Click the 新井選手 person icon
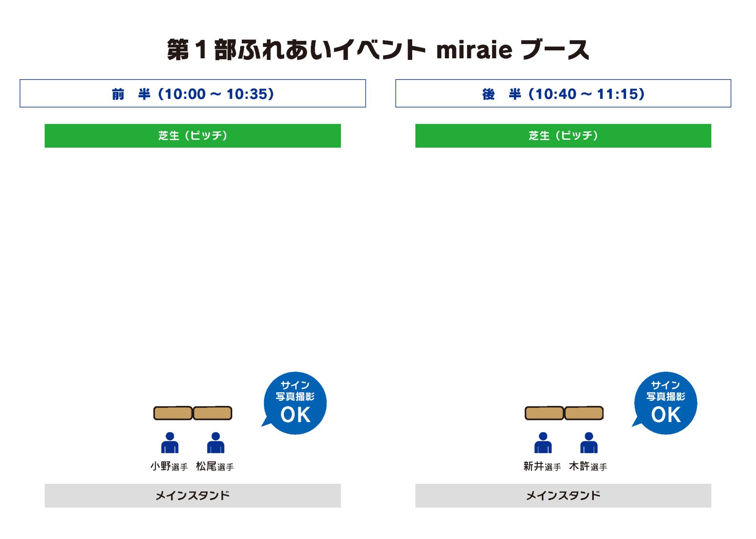The height and width of the screenshot is (539, 756). [543, 443]
